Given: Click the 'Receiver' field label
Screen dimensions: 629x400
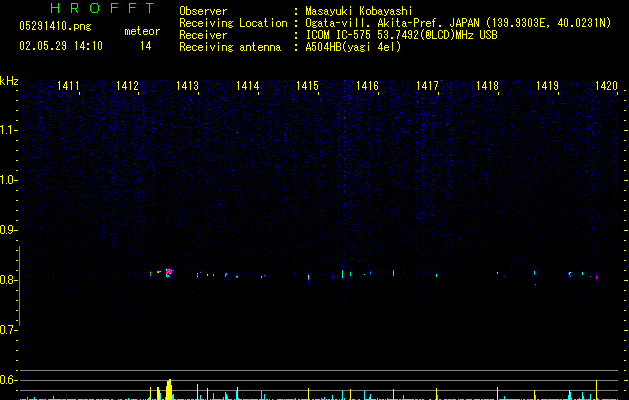Looking at the screenshot, I should [203, 35].
